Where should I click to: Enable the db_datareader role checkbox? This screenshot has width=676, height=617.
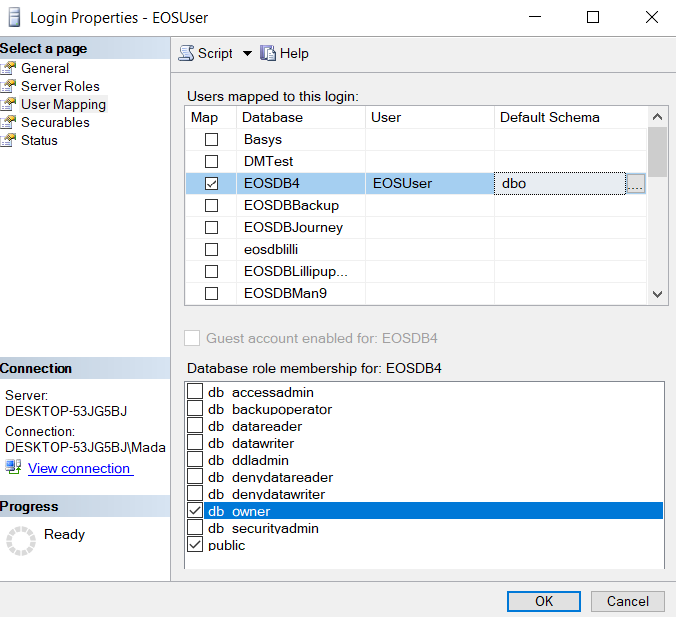(x=195, y=426)
